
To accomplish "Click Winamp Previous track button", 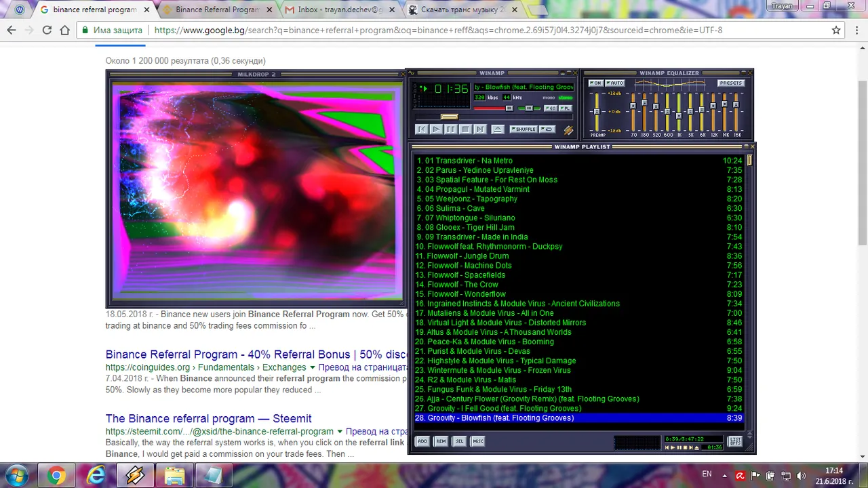I will (422, 129).
